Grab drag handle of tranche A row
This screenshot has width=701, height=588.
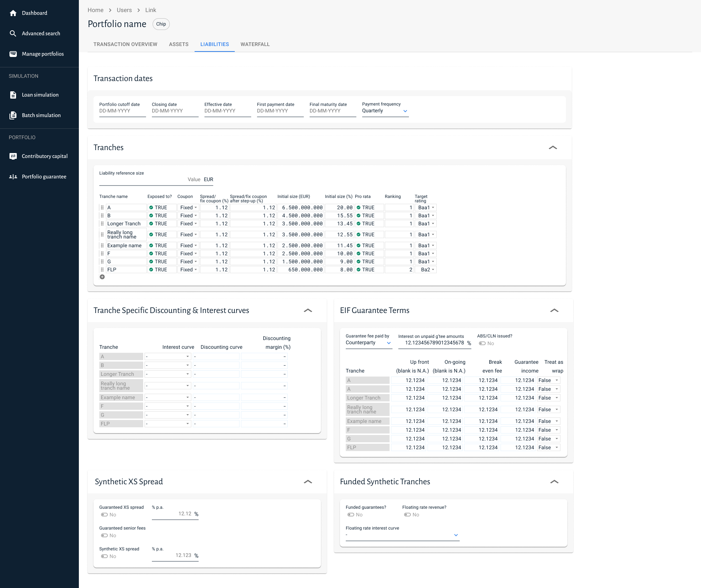102,207
